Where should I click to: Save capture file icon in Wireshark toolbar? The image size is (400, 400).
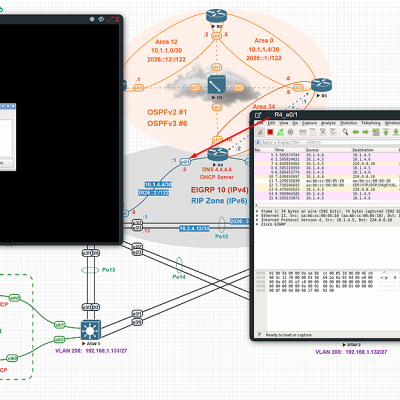[313, 132]
